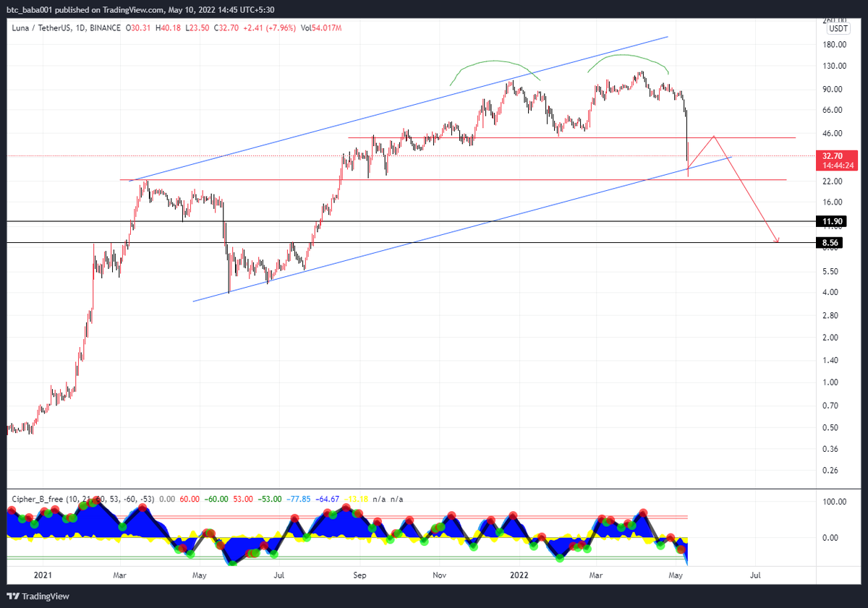Click the Cipher_B_free indicator name

click(36, 500)
